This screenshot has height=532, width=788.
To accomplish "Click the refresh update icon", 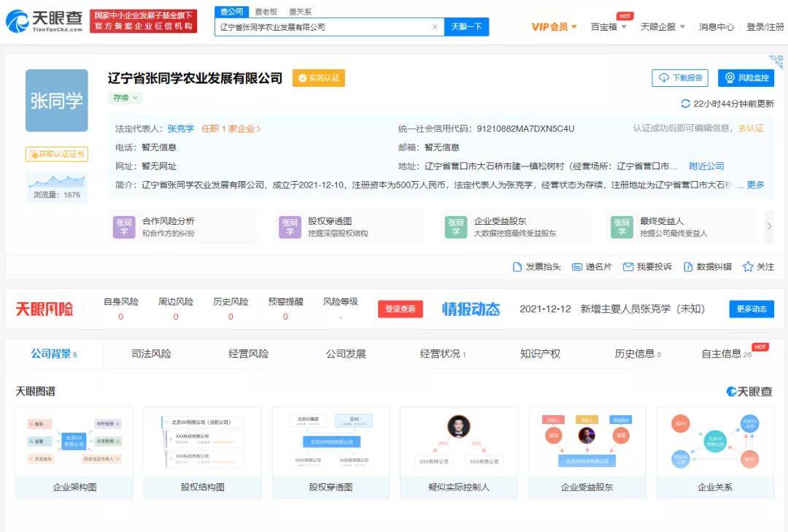I will coord(685,104).
